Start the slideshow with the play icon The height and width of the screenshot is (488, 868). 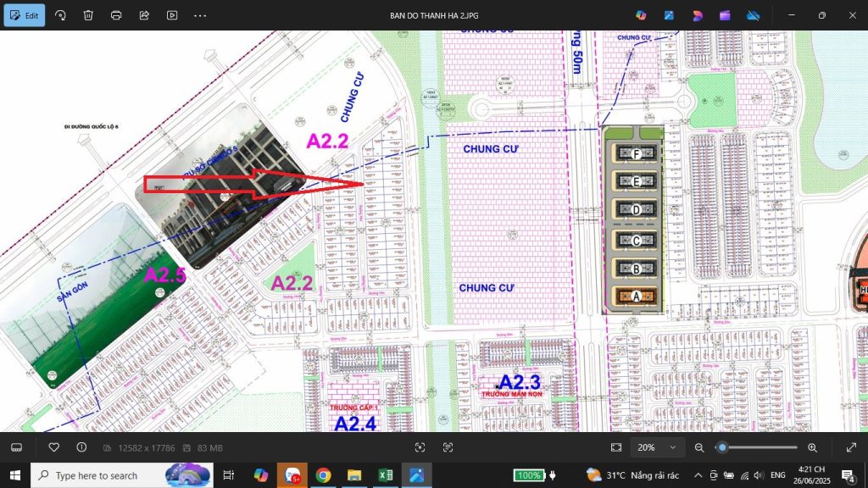tap(172, 15)
